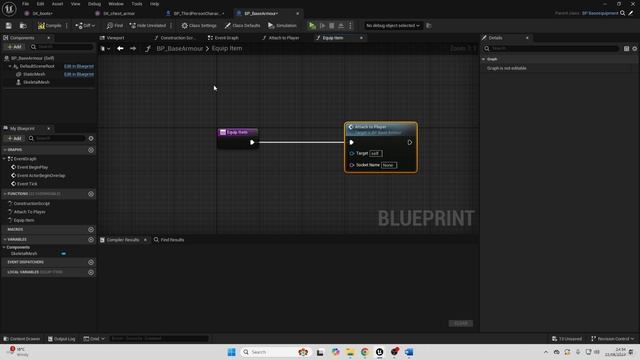Select Event BeginPlay in the graph list

pos(32,167)
